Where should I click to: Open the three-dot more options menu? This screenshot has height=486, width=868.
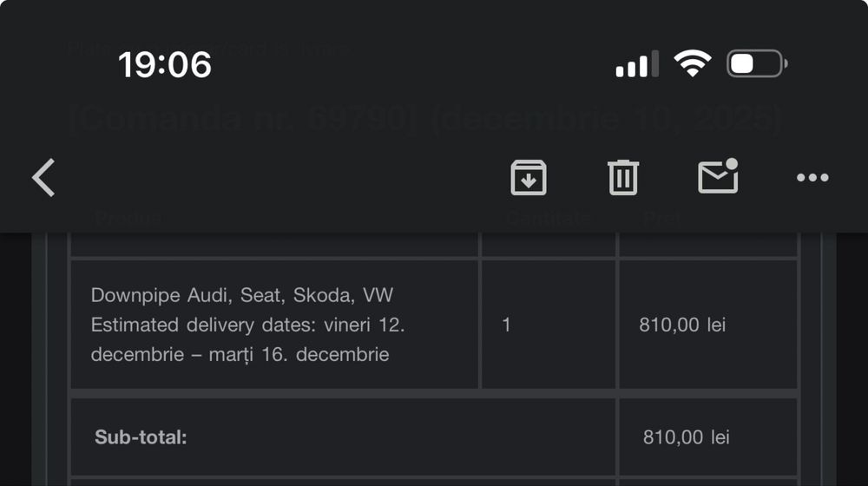[x=812, y=178]
